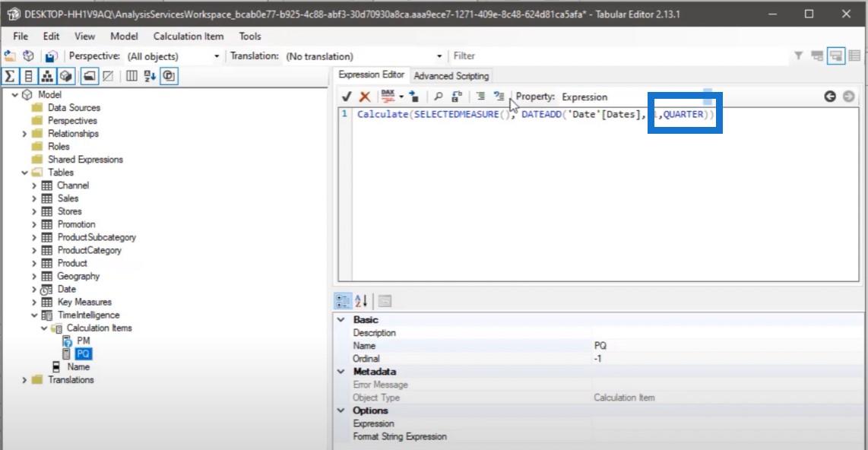
Task: Navigate back with the left arrow
Action: [x=829, y=97]
